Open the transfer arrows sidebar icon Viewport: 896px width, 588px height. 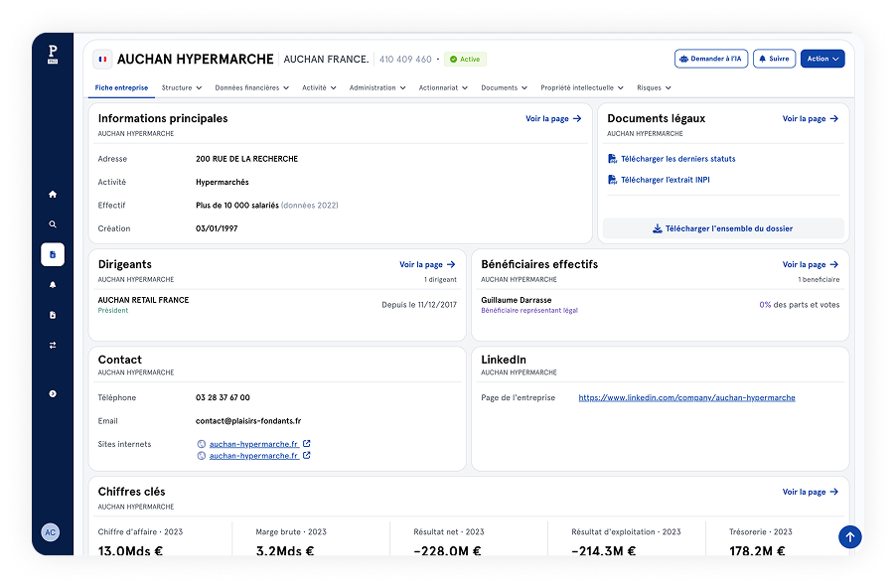(53, 345)
